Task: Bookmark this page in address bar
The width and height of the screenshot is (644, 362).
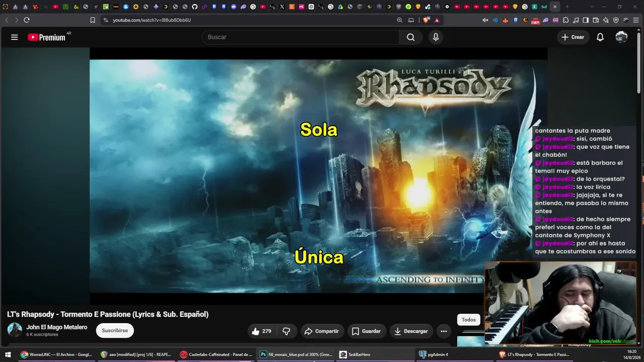Action: [x=93, y=20]
